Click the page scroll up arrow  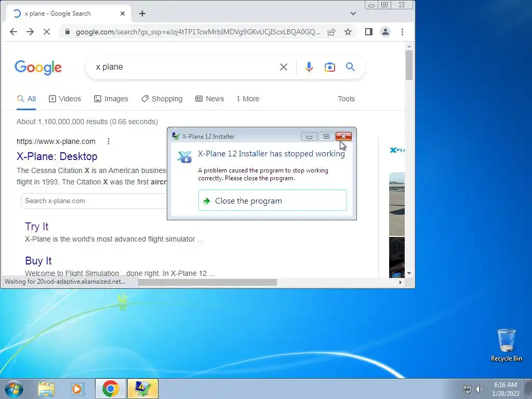pyautogui.click(x=409, y=46)
